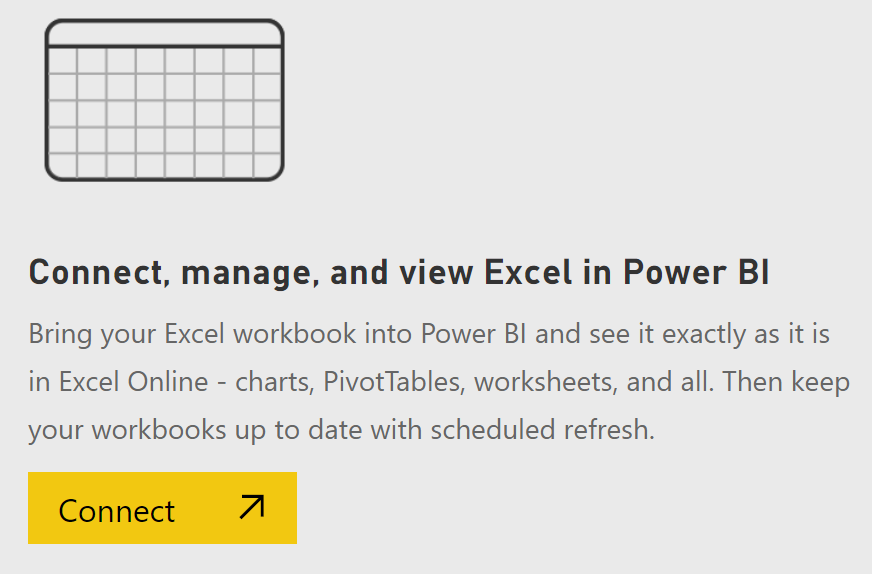Click the description line starting Bring your Excel

pyautogui.click(x=429, y=335)
